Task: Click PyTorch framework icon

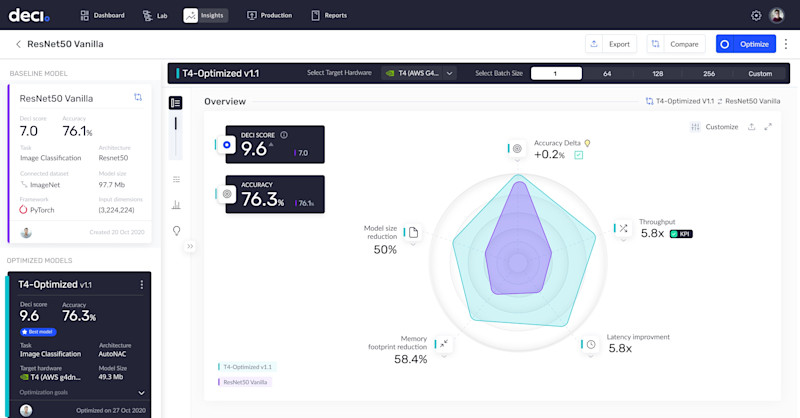Action: [23, 210]
